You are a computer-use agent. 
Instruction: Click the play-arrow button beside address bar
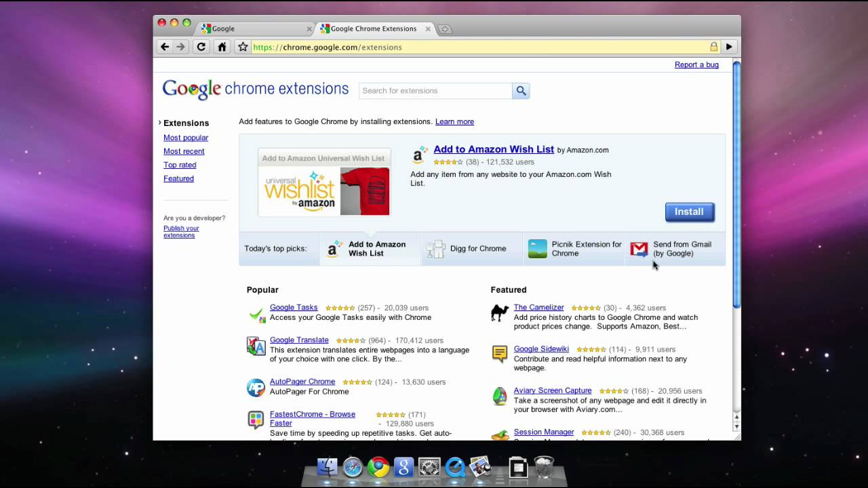(729, 47)
